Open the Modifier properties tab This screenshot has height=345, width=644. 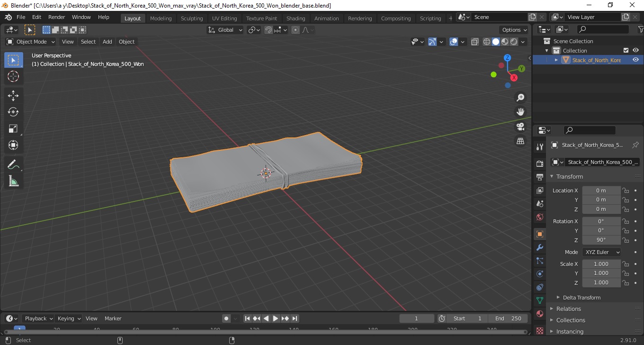539,247
